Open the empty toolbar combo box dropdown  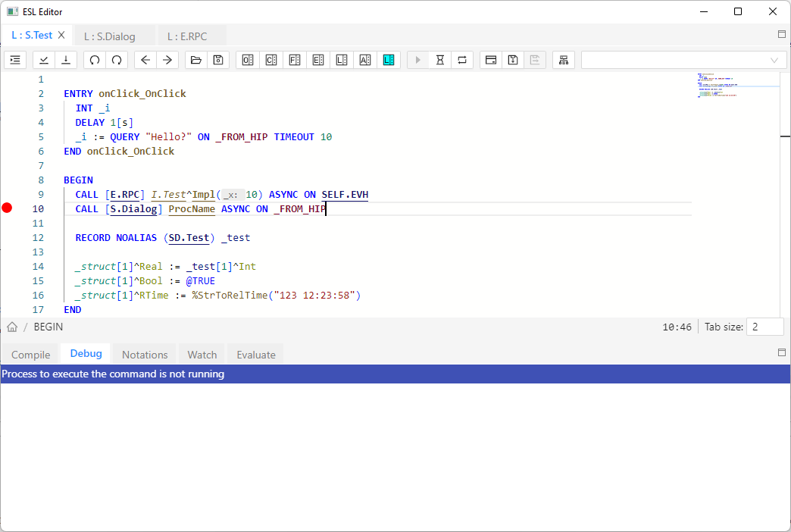pyautogui.click(x=774, y=60)
